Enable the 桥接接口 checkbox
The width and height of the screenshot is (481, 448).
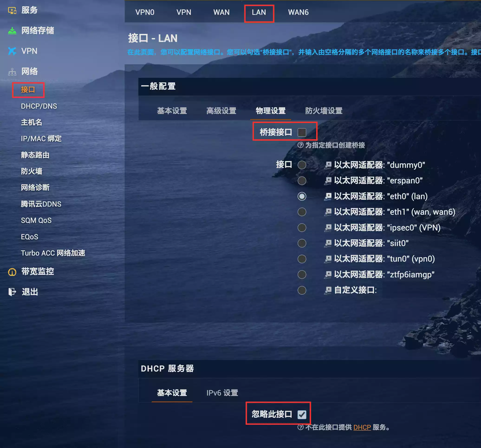coord(302,132)
